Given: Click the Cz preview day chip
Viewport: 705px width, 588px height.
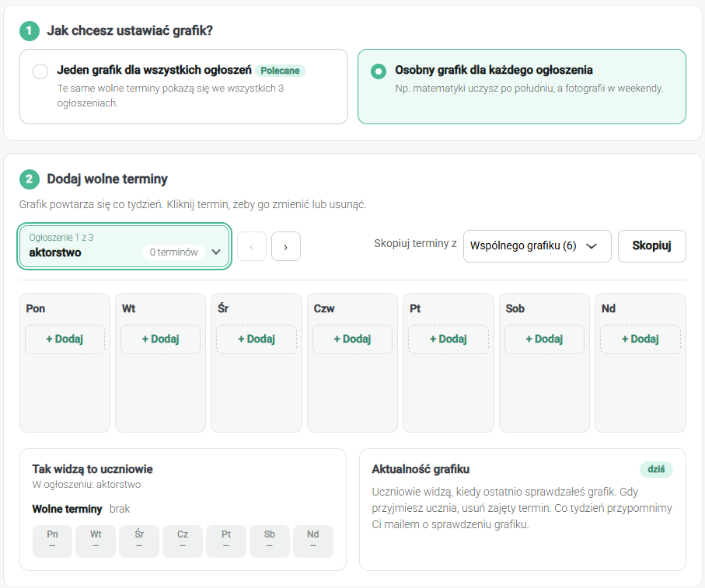Looking at the screenshot, I should pyautogui.click(x=183, y=541).
